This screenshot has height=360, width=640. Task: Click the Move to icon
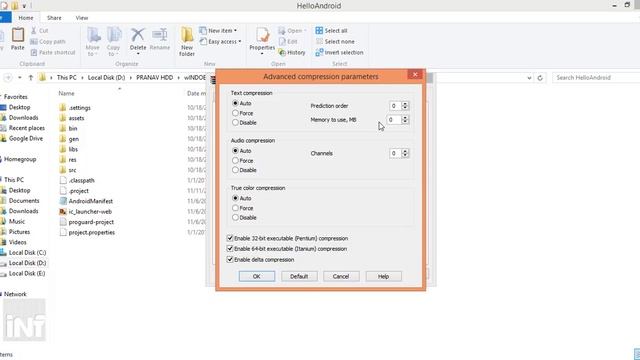click(x=93, y=35)
